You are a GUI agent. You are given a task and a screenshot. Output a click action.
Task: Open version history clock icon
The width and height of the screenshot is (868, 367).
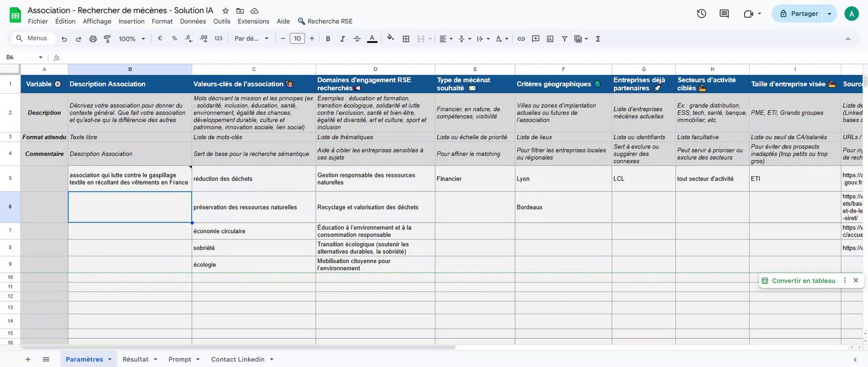(x=702, y=14)
